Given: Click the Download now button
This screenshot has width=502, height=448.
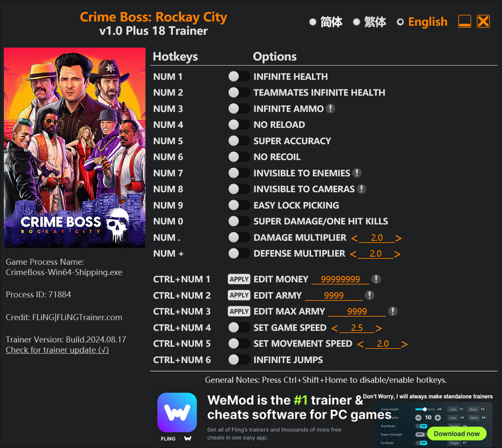Looking at the screenshot, I should coord(457,433).
